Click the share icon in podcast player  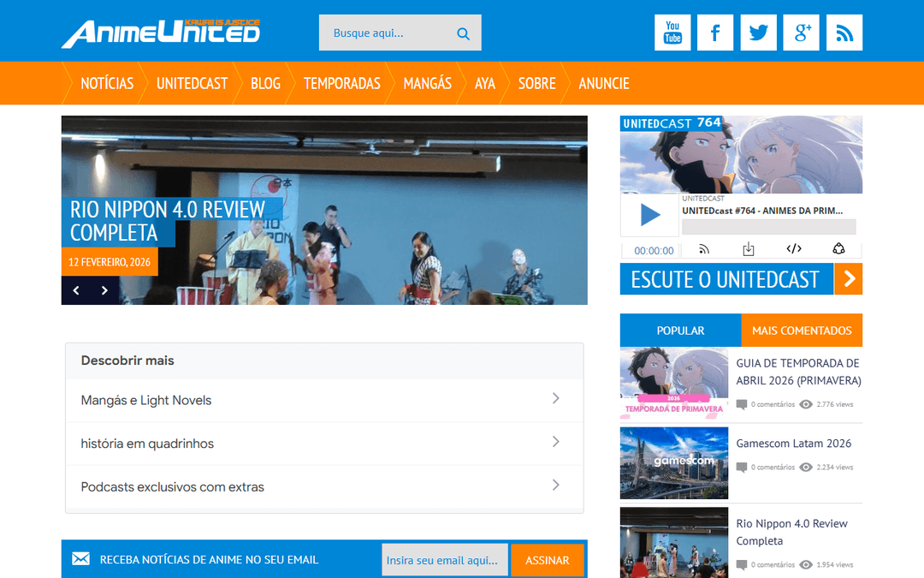(838, 248)
